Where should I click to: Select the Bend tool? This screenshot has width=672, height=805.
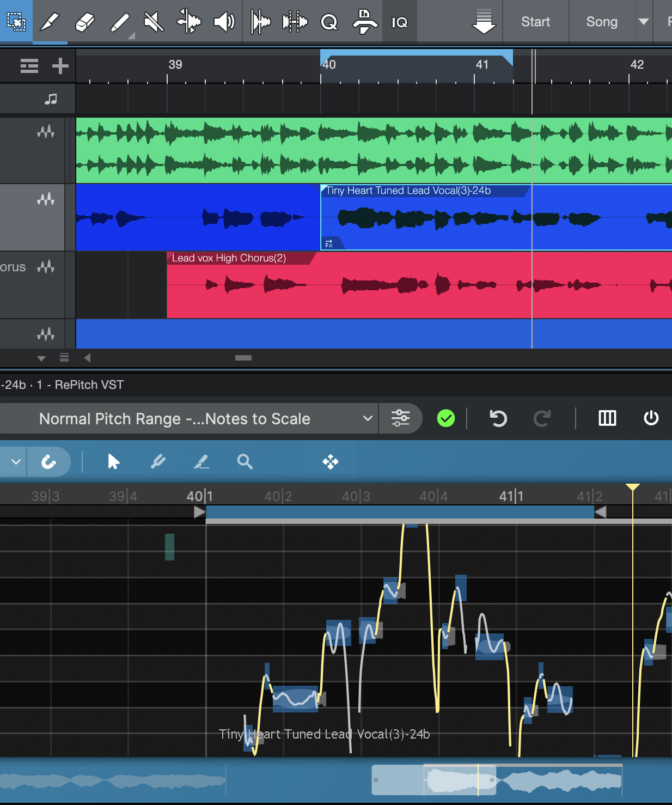(189, 22)
